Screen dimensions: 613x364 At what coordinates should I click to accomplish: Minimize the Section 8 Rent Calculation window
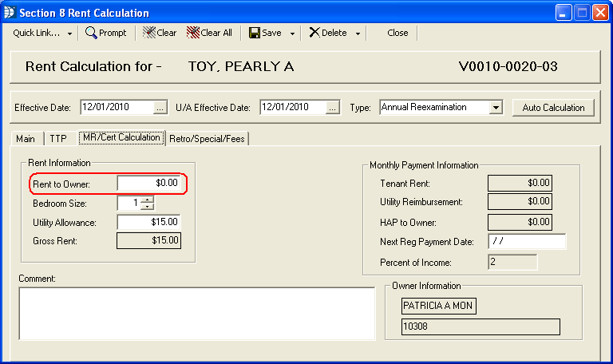click(x=564, y=13)
